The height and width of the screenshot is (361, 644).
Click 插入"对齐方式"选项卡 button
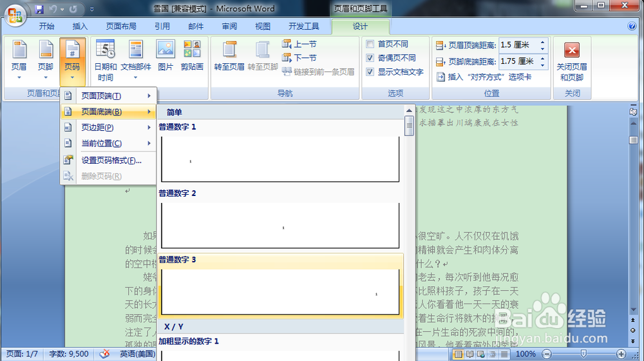tap(484, 77)
